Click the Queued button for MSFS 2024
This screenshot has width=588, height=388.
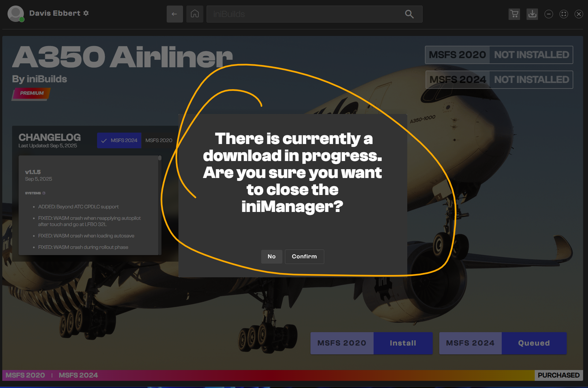pos(534,343)
